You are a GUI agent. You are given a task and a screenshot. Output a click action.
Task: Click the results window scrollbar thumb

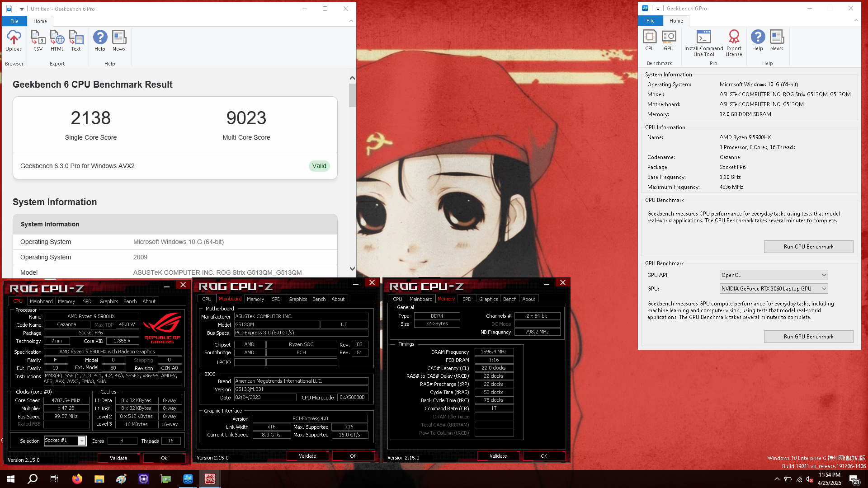[x=352, y=95]
